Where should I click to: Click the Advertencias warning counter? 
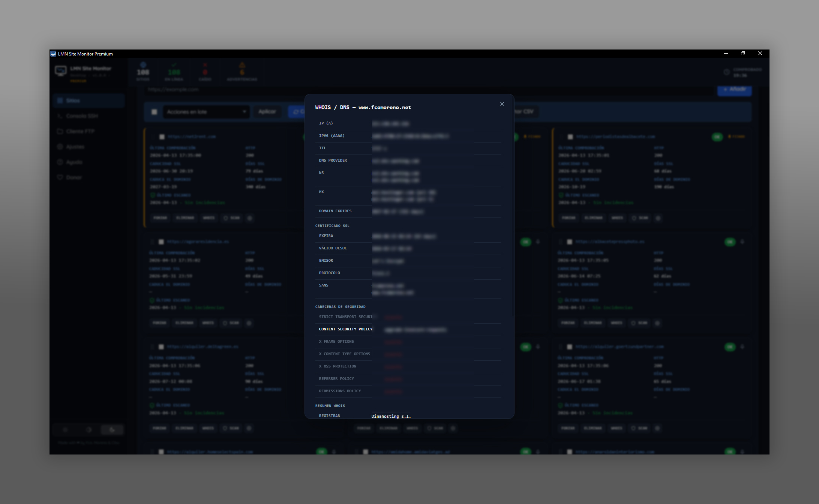(x=242, y=72)
